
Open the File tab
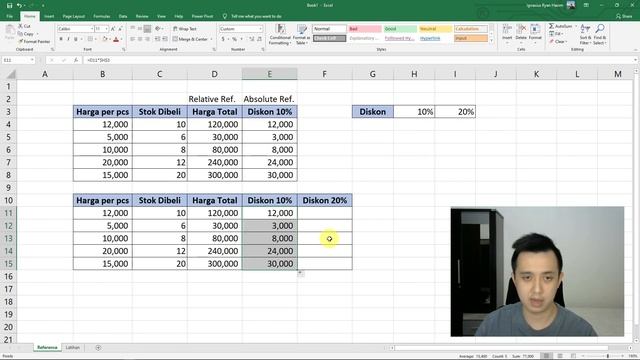9,16
